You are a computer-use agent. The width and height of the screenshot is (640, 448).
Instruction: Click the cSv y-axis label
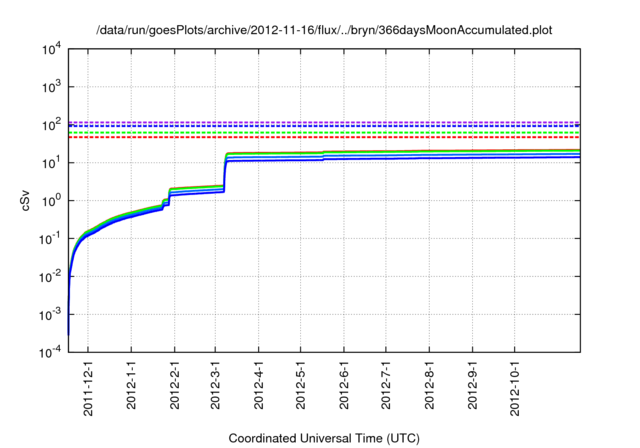click(x=26, y=200)
